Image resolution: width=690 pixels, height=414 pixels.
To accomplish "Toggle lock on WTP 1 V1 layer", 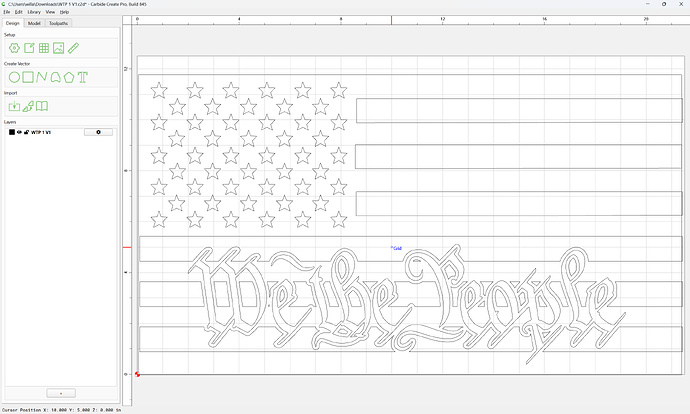I will coord(26,132).
